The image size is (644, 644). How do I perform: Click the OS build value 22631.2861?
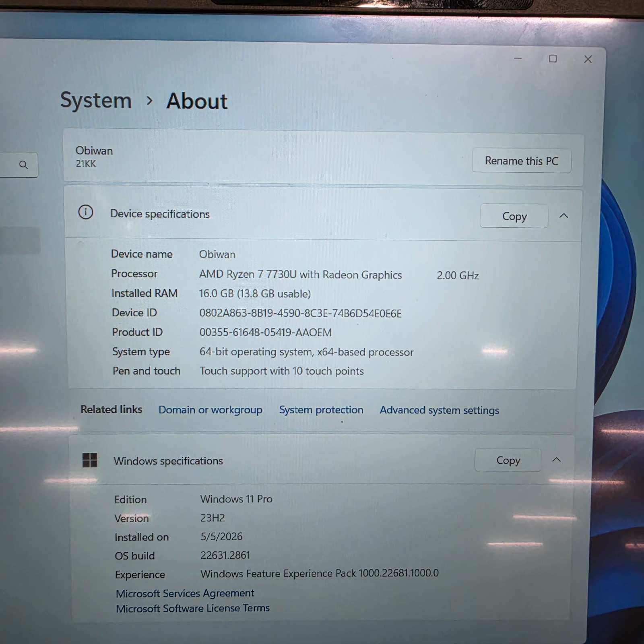coord(225,555)
